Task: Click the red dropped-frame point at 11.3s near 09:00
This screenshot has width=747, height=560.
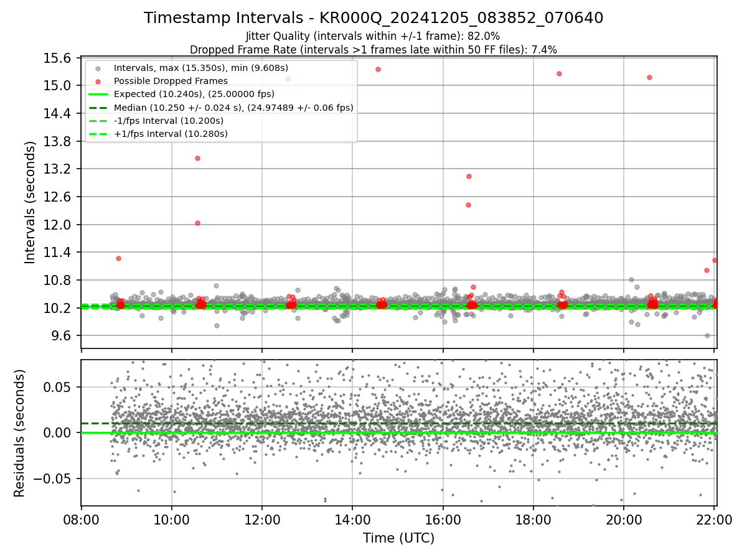Action: (x=118, y=258)
